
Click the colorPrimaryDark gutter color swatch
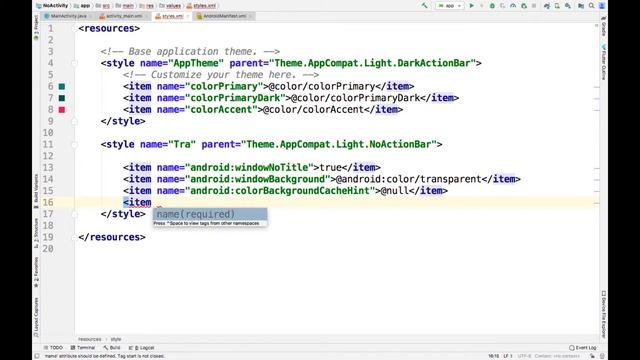62,98
